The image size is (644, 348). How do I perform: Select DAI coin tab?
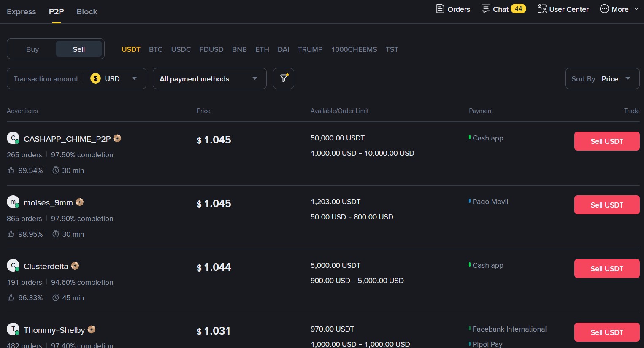[284, 49]
